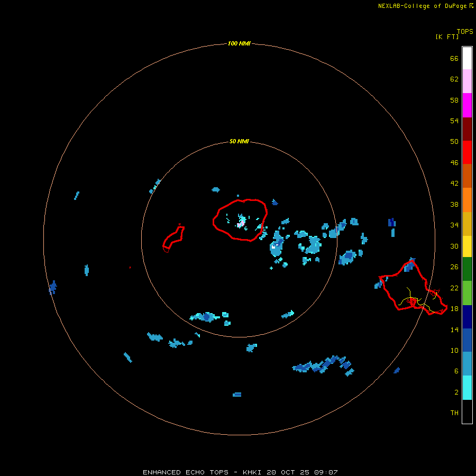
Task: Click the orange 38 kft legend swatch
Action: (467, 200)
